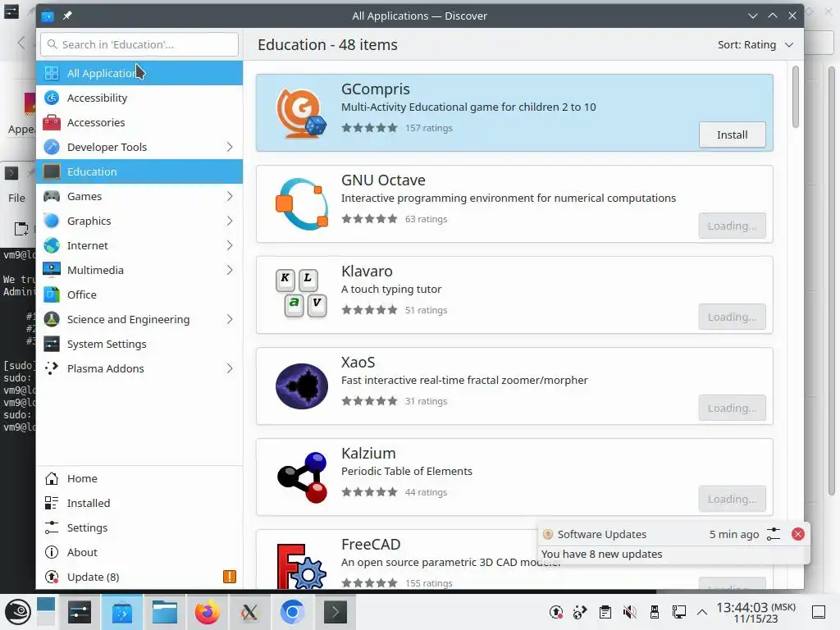840x630 pixels.
Task: Click the Accessories toolbox icon
Action: pos(52,123)
